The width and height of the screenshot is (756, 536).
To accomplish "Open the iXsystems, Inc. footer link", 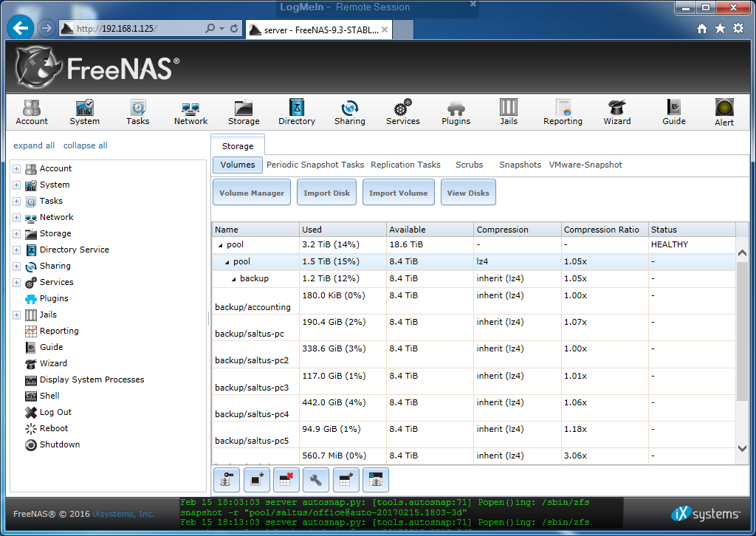I will (123, 514).
